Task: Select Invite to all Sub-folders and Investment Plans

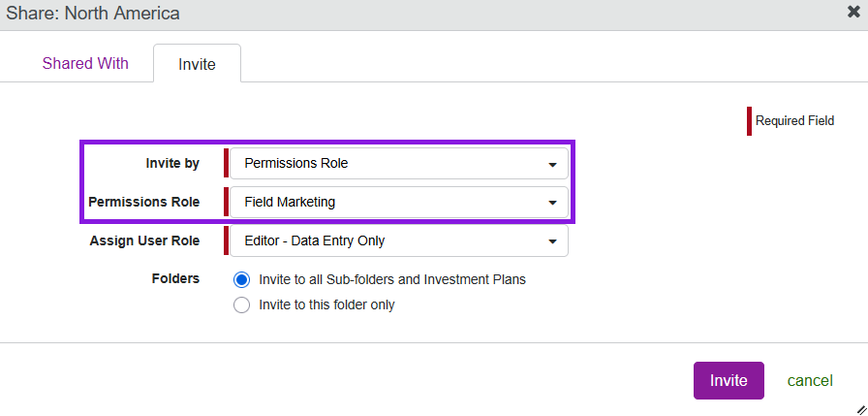Action: pos(242,279)
